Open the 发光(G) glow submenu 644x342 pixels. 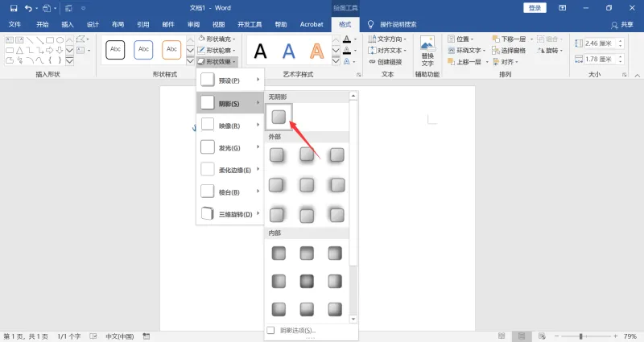coord(230,147)
